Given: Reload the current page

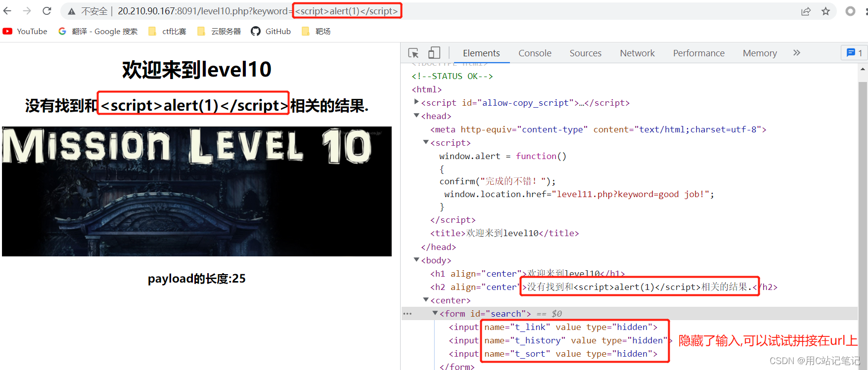Looking at the screenshot, I should click(x=47, y=11).
